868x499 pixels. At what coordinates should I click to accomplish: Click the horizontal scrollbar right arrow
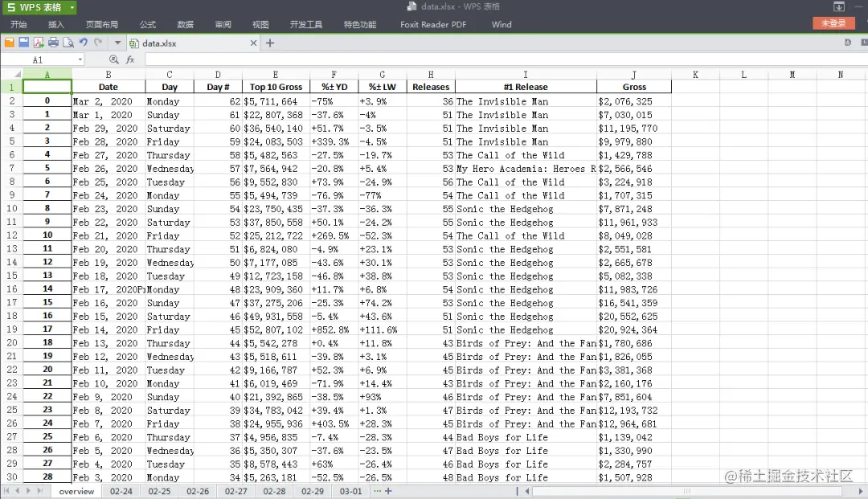pyautogui.click(x=861, y=491)
